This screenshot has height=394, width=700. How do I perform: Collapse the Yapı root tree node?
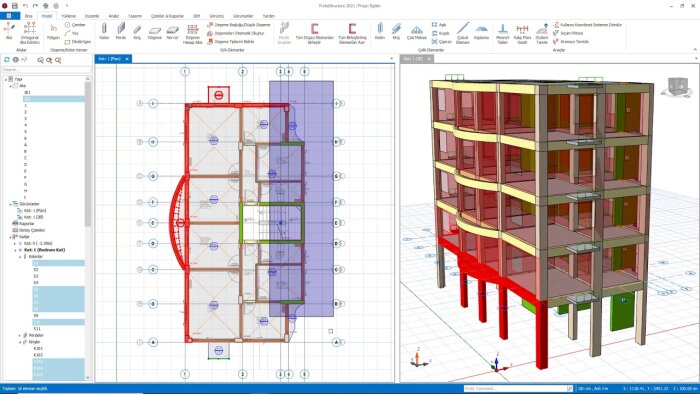coord(6,79)
